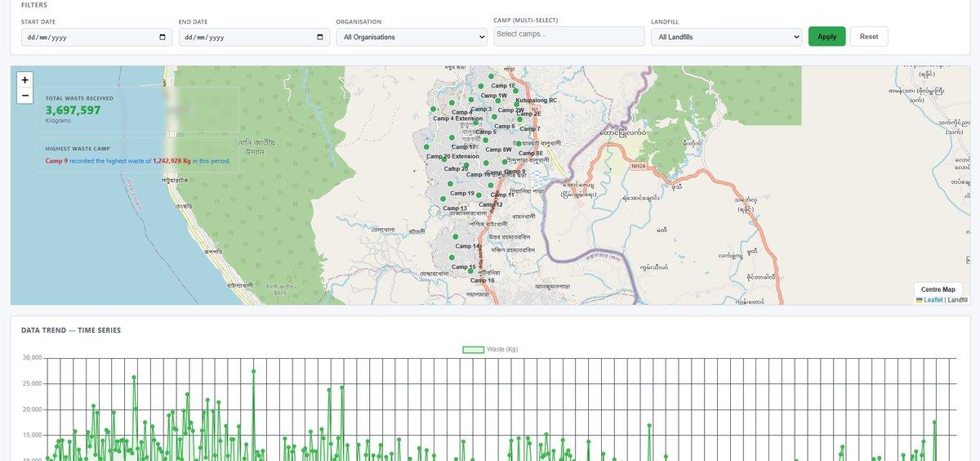Click the Centre Map button
Image resolution: width=980 pixels, height=461 pixels.
click(x=938, y=289)
